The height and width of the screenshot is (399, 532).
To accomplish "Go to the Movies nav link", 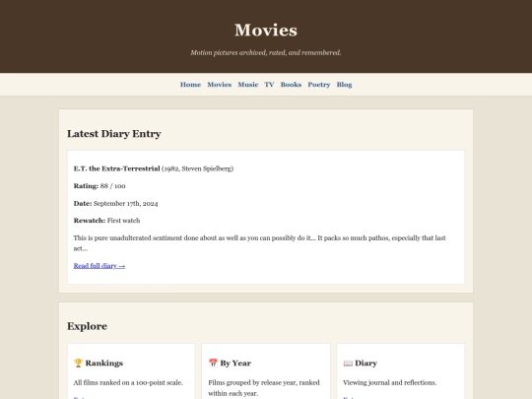I will tap(219, 85).
